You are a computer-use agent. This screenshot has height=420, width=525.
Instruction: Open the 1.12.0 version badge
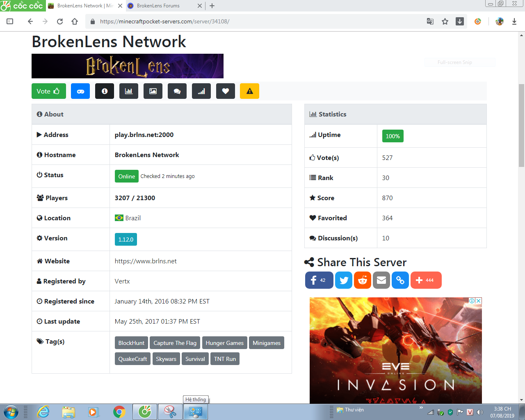tap(126, 240)
